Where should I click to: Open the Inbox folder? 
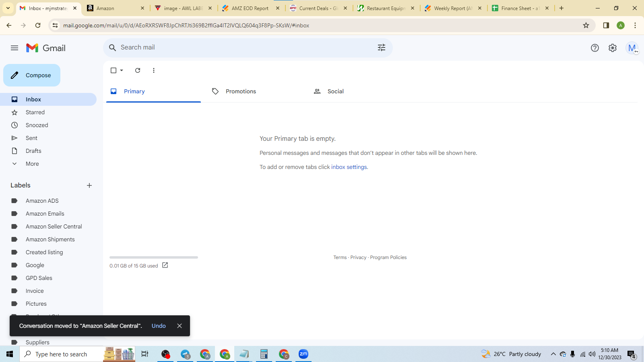(48, 99)
